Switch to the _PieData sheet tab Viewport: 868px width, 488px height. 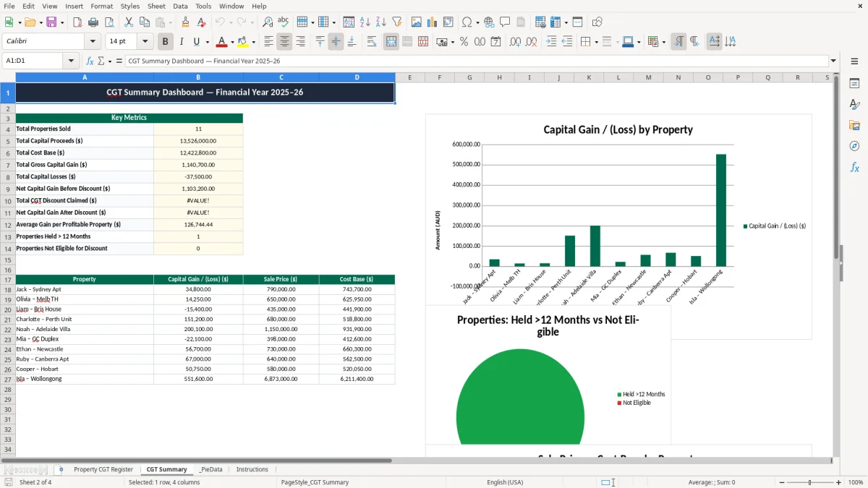210,470
